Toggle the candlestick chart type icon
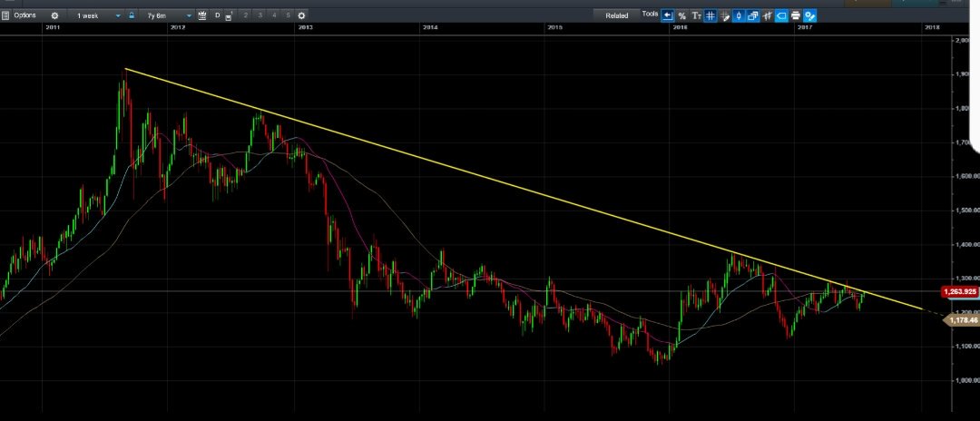The width and height of the screenshot is (980, 421). [739, 15]
